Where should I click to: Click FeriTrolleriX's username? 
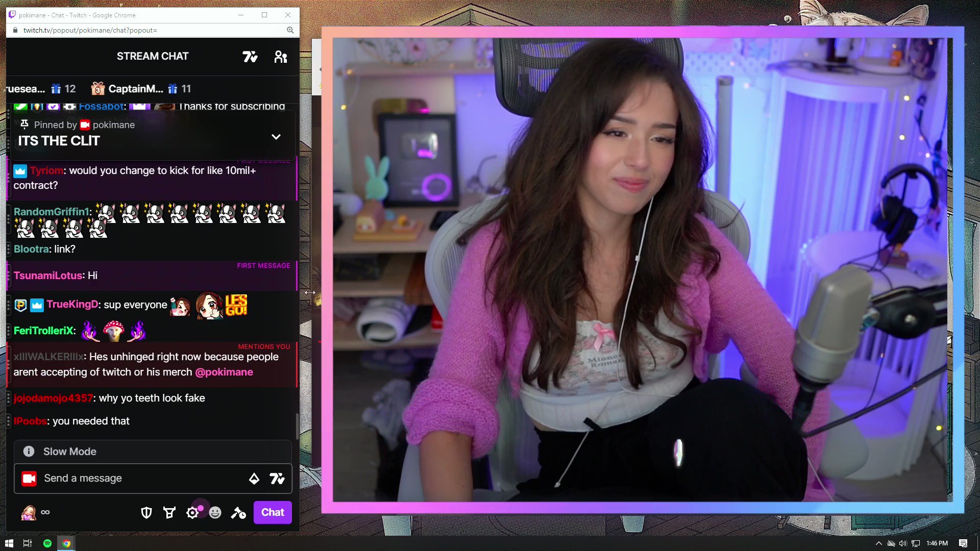pyautogui.click(x=44, y=331)
